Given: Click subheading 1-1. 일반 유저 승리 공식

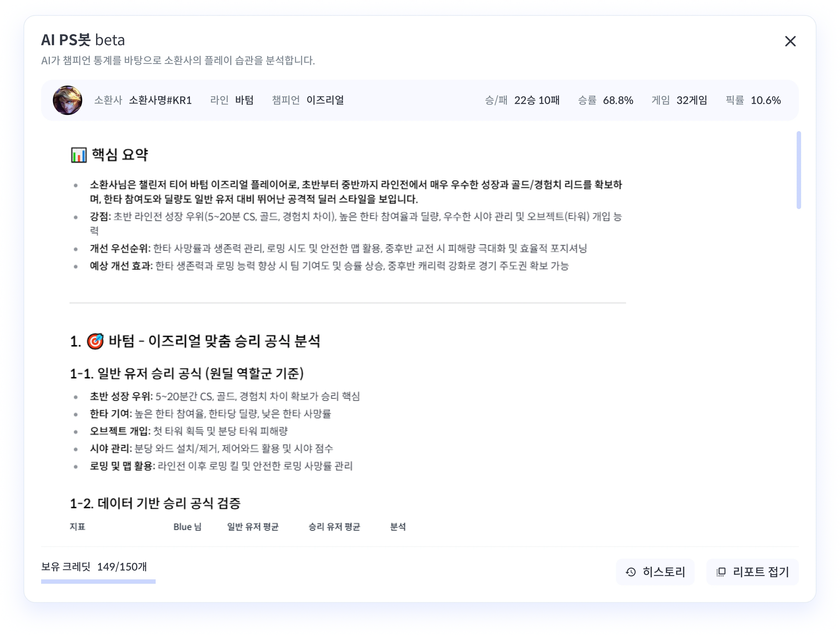Looking at the screenshot, I should click(187, 374).
